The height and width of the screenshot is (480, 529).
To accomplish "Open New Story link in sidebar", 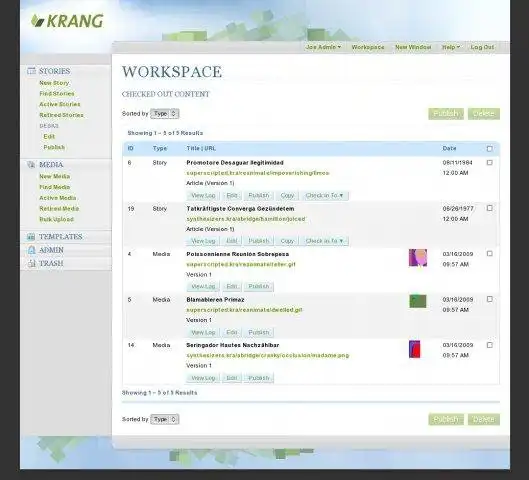I will [54, 83].
